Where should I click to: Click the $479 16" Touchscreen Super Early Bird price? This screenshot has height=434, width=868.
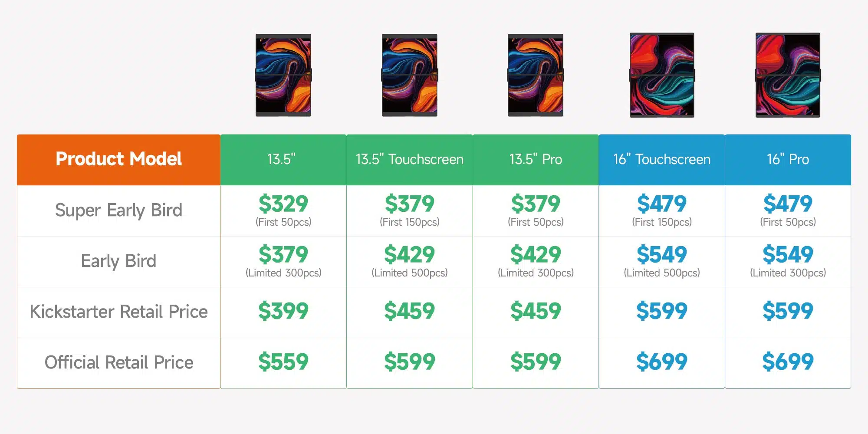[x=662, y=204]
